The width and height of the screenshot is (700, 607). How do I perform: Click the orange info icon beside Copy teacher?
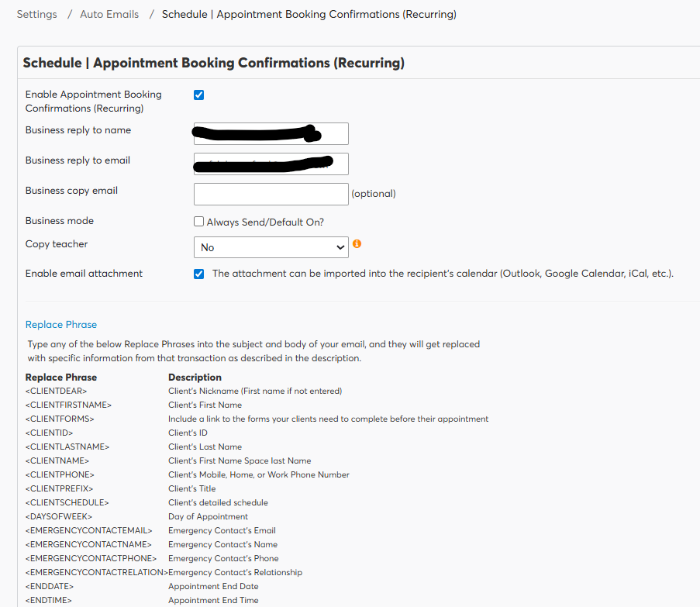357,243
